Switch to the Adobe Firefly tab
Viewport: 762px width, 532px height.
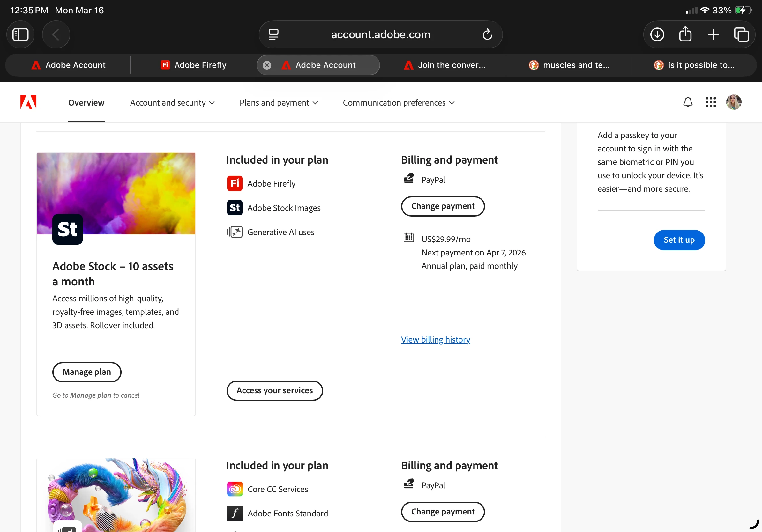pos(193,65)
